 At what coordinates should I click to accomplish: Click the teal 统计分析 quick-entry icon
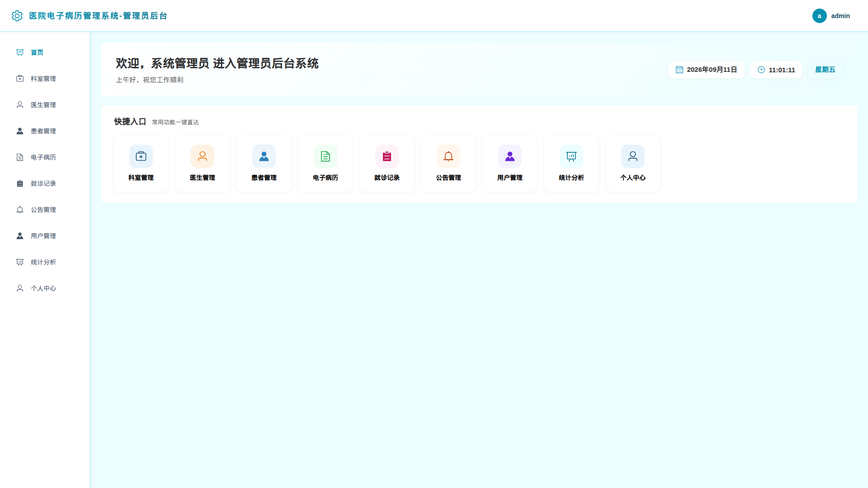(x=571, y=156)
